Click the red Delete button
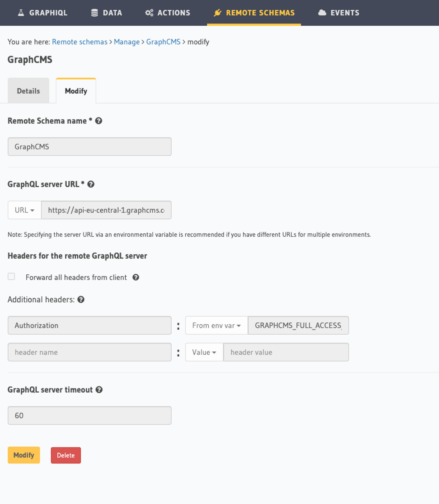Screen dimensions: 439x504 [x=66, y=455]
